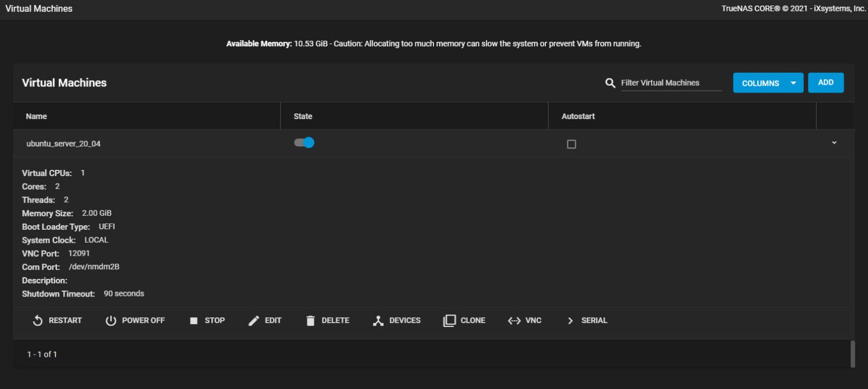
Task: Click the Delete trash icon
Action: [310, 320]
